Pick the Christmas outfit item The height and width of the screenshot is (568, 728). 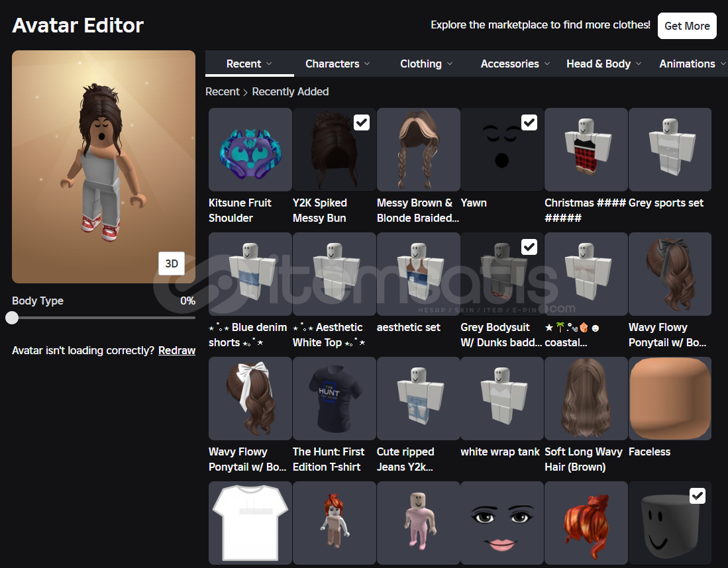pos(586,150)
